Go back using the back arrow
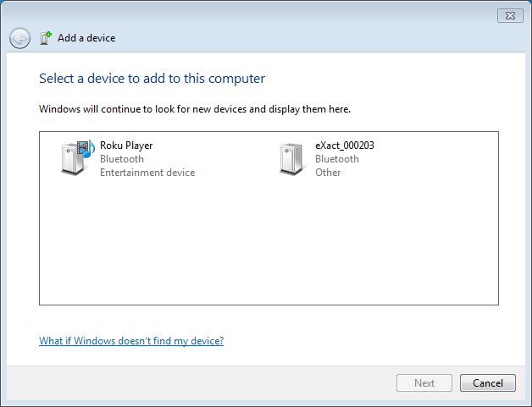The image size is (532, 407). click(19, 38)
